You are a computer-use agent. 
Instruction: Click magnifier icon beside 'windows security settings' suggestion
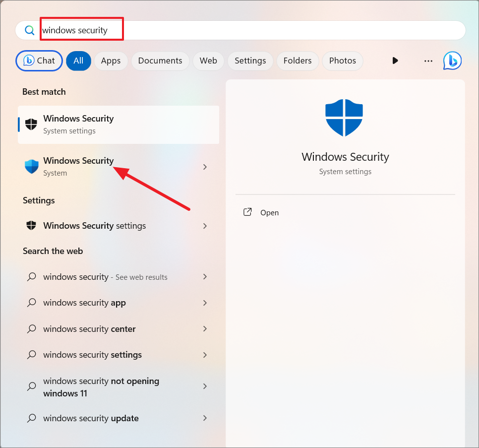pos(31,355)
